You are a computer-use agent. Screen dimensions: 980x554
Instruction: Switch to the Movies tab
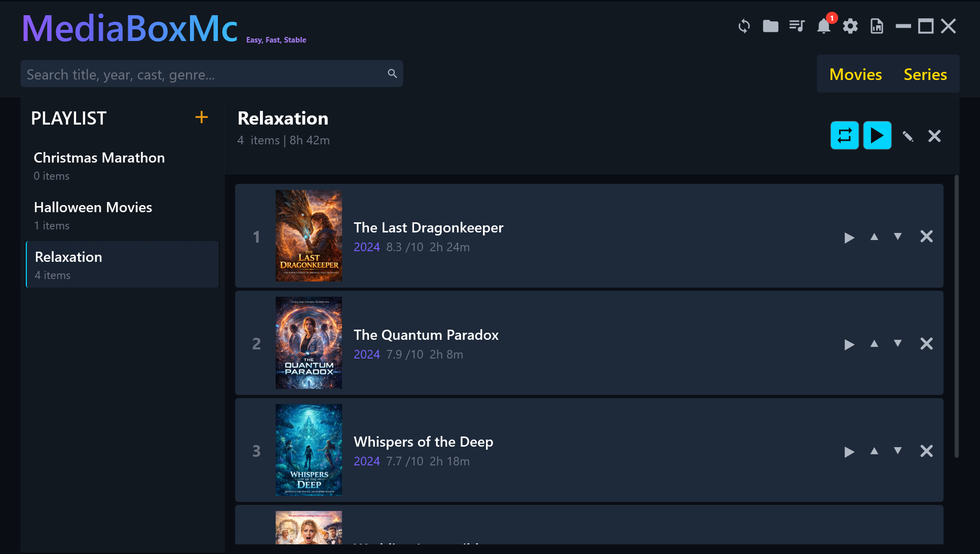pyautogui.click(x=855, y=74)
